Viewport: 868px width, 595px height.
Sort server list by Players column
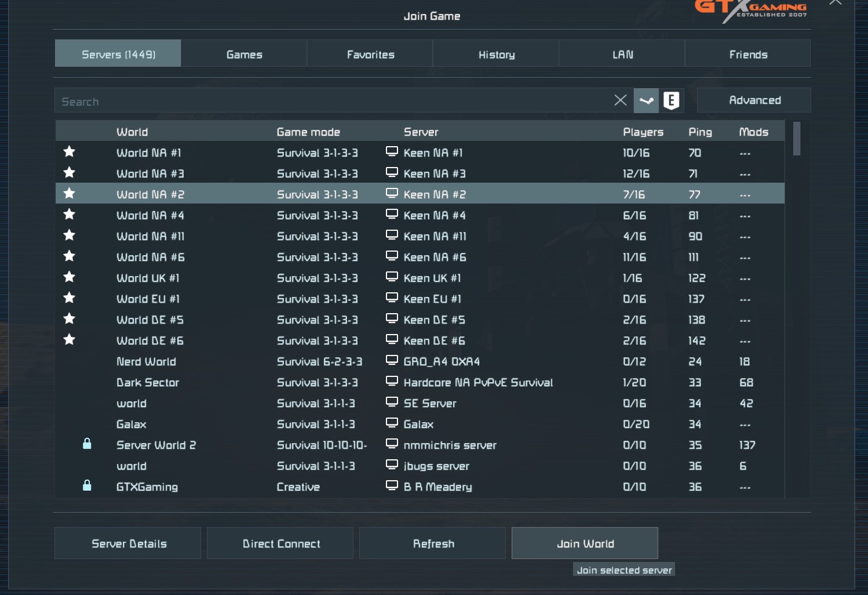[643, 132]
